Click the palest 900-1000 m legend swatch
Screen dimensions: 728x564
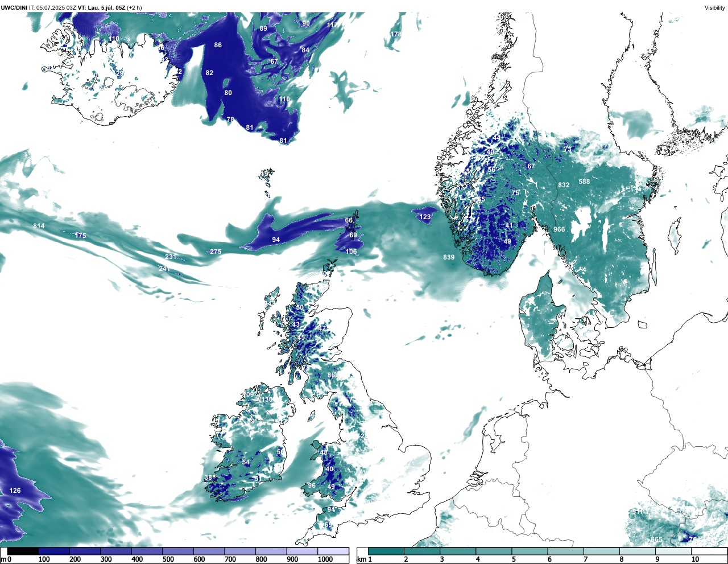pos(301,551)
